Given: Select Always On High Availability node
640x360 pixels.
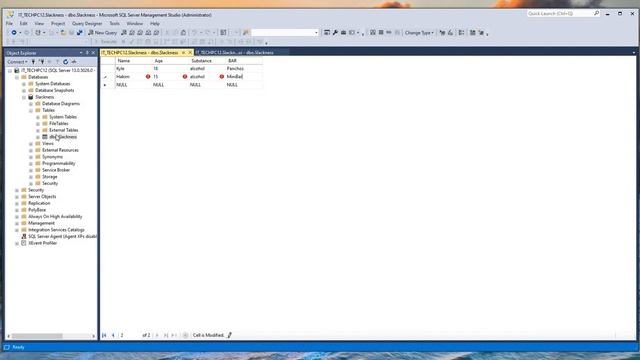Looking at the screenshot, I should click(x=55, y=217).
